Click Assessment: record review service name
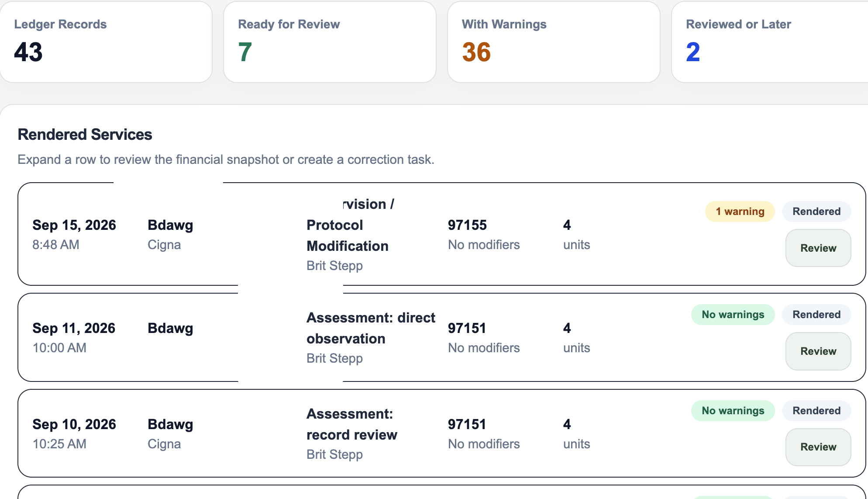The width and height of the screenshot is (868, 499). (x=352, y=424)
